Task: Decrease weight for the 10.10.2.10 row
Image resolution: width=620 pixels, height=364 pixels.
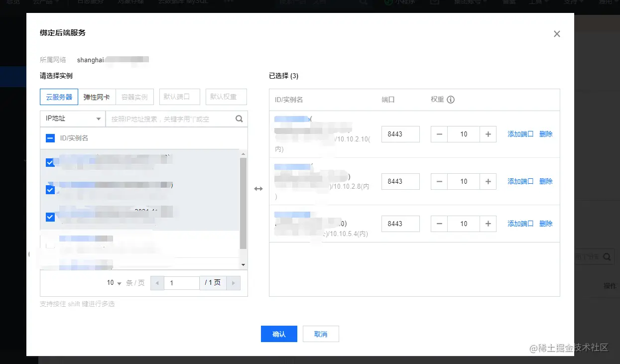Action: [x=439, y=134]
